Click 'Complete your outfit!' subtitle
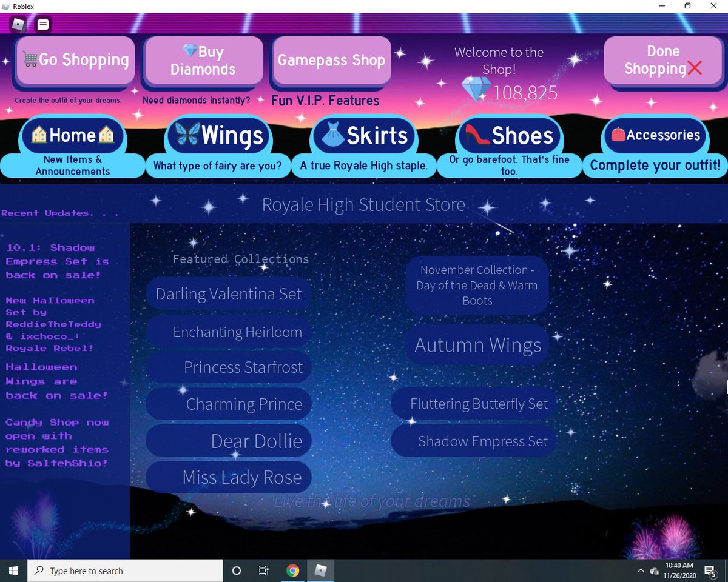728x582 pixels. pyautogui.click(x=655, y=165)
